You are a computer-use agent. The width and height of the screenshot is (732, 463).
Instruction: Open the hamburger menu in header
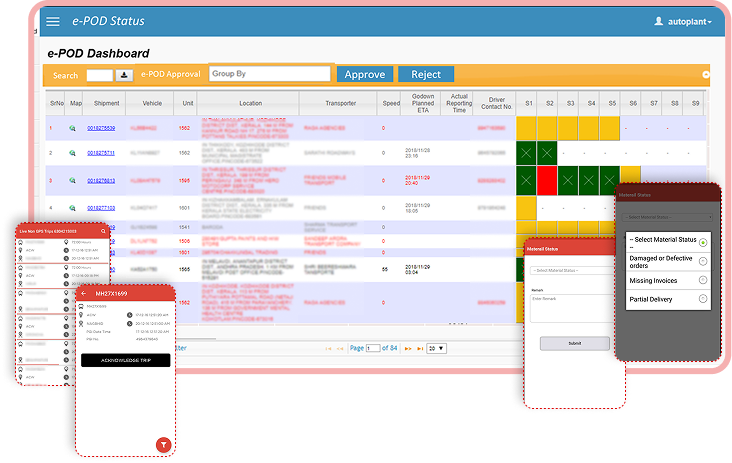pyautogui.click(x=53, y=21)
